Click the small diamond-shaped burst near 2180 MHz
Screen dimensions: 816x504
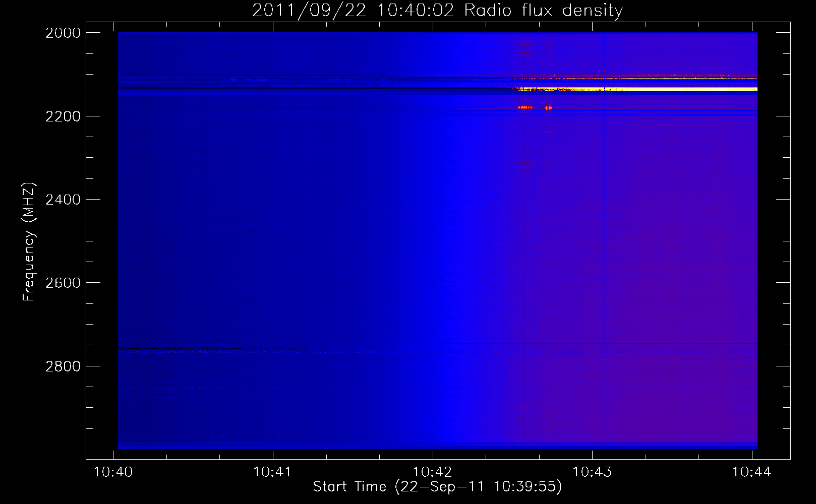548,107
